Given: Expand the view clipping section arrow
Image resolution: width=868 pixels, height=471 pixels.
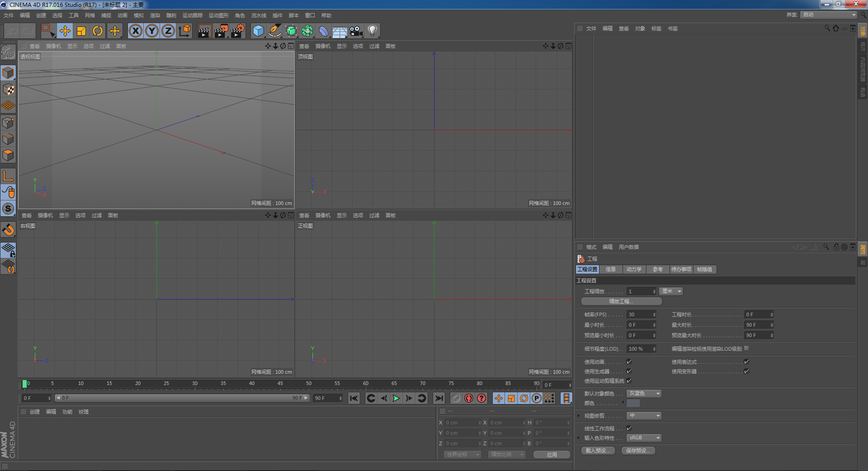Looking at the screenshot, I should coord(578,416).
